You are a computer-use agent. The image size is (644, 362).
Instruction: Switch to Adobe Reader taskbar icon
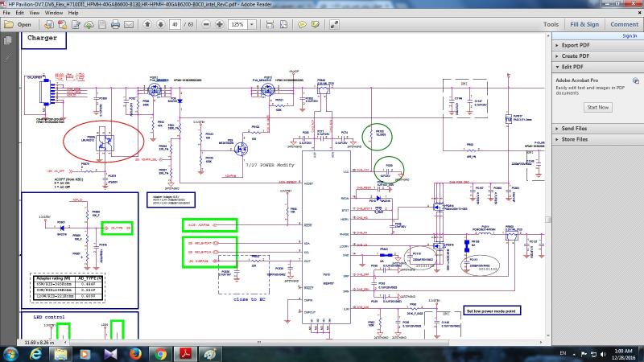coord(186,354)
